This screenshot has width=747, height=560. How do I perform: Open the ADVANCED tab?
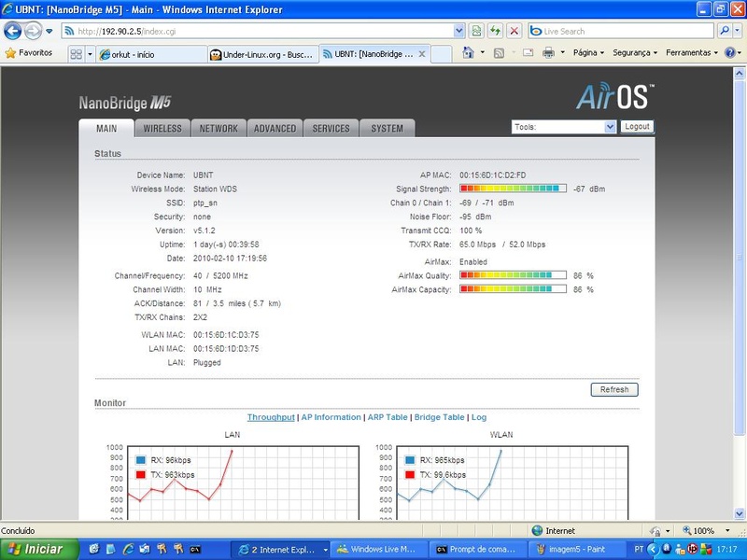point(275,128)
